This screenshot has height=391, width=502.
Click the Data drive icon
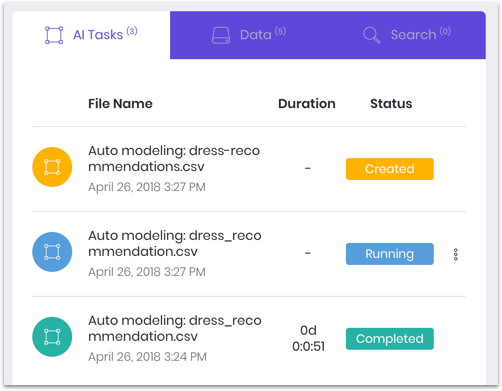221,35
